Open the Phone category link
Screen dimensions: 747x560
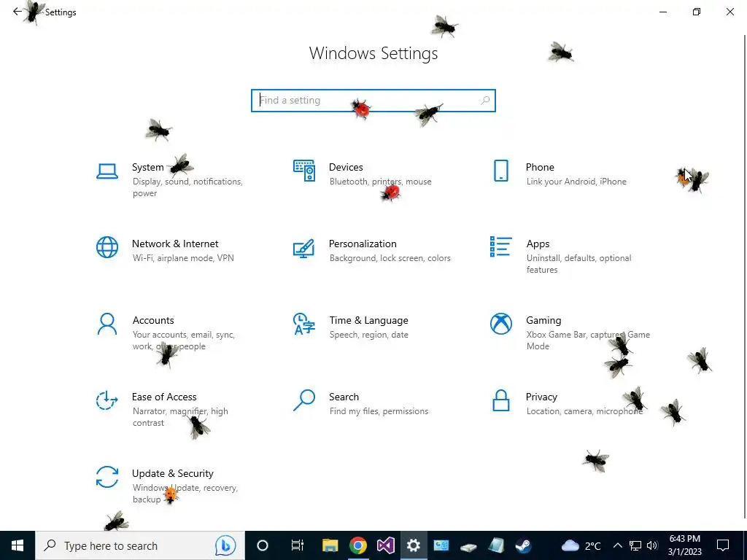[540, 167]
